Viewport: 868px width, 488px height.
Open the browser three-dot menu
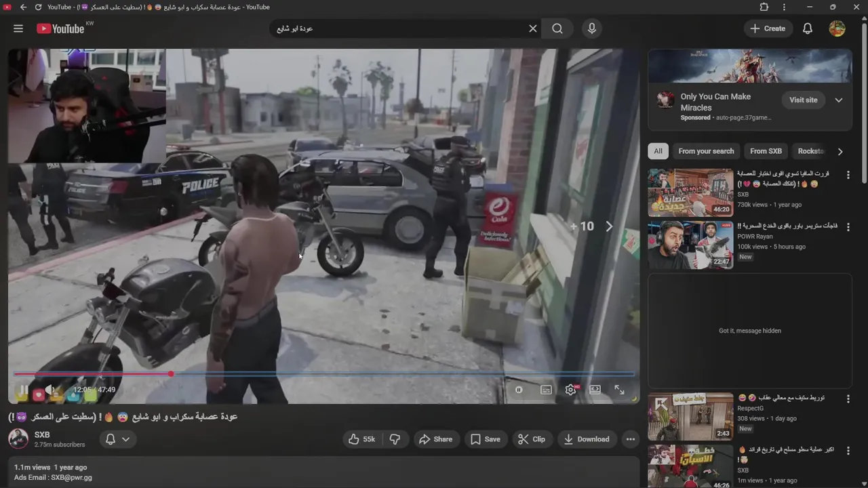click(784, 7)
